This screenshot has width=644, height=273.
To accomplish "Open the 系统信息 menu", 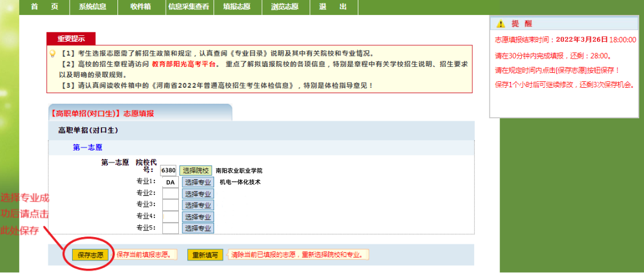I will coord(93,7).
